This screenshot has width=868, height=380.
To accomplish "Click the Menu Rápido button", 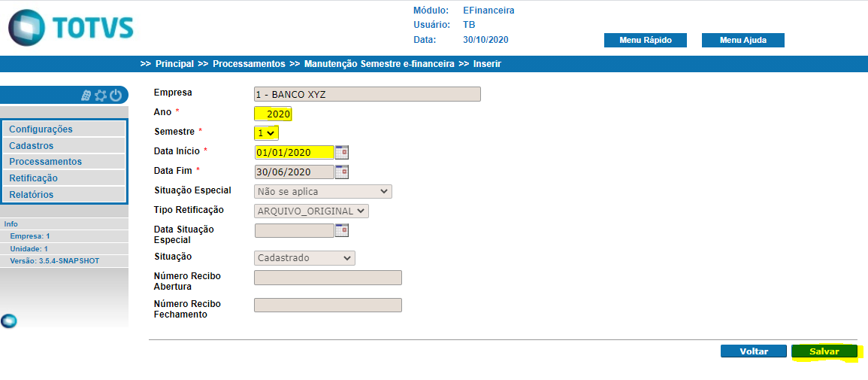I will click(646, 41).
